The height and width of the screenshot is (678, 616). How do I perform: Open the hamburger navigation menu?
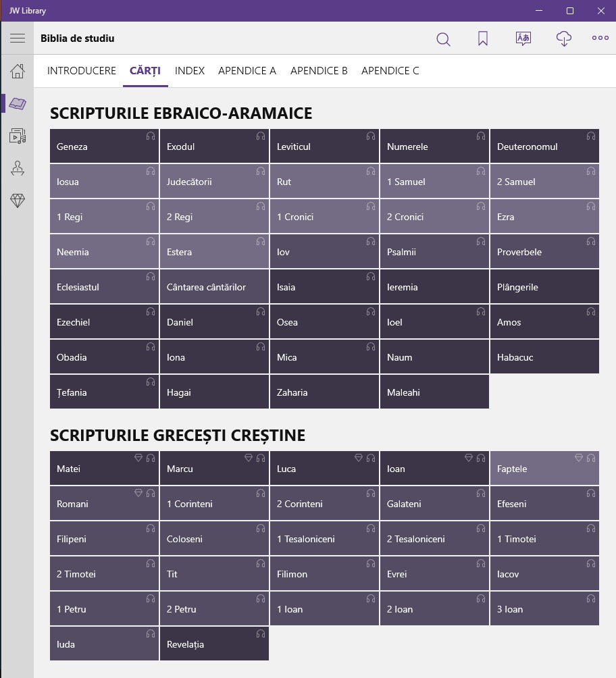(x=17, y=38)
